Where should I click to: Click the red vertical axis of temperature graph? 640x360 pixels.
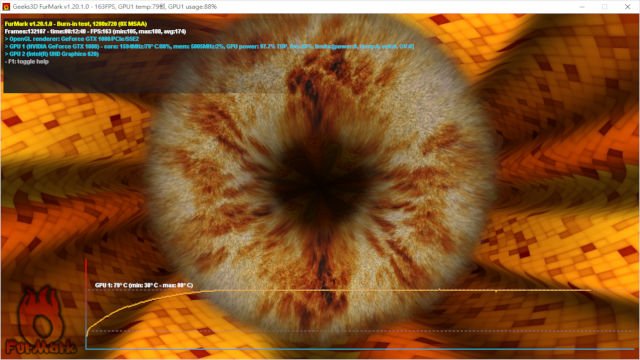(86, 304)
